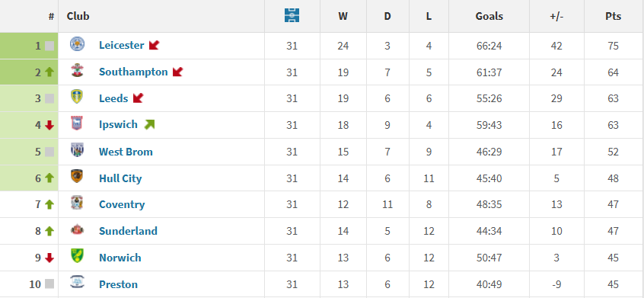
Task: Open the Sunderland club page
Action: [x=128, y=231]
